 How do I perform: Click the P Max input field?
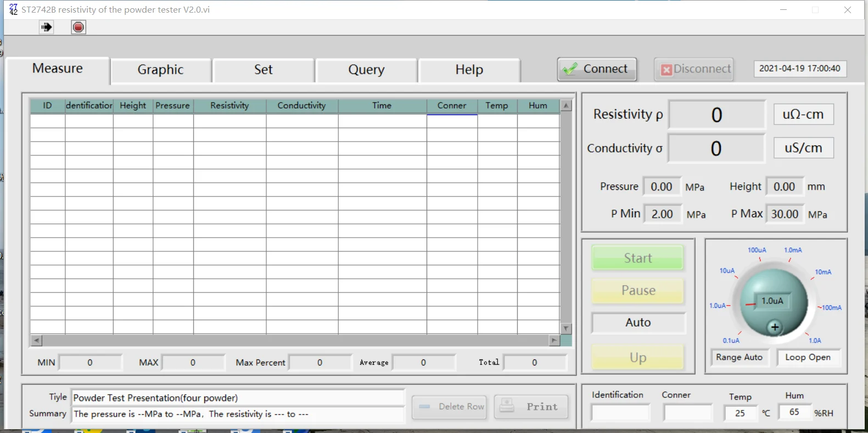[785, 214]
